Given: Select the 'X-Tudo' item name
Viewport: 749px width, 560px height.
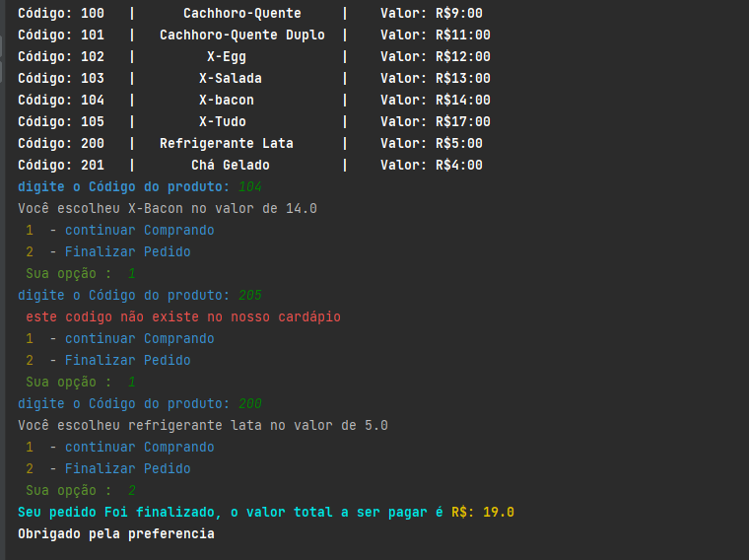Looking at the screenshot, I should 223,122.
